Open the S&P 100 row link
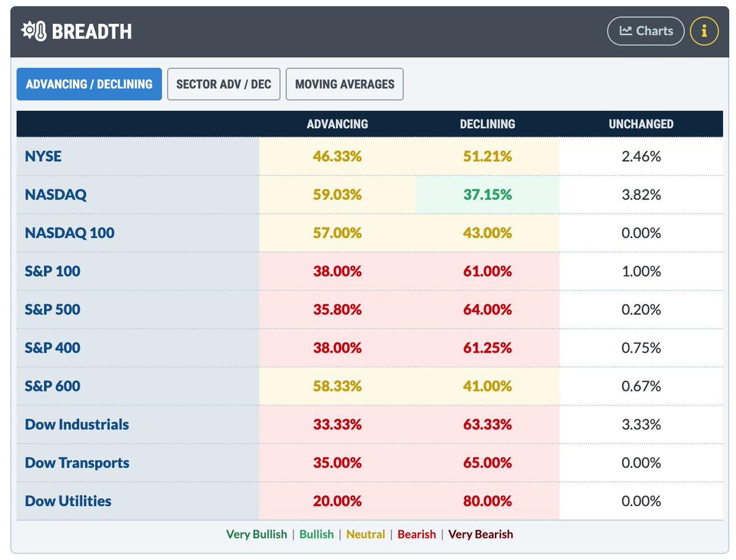The image size is (736, 560). coord(53,271)
